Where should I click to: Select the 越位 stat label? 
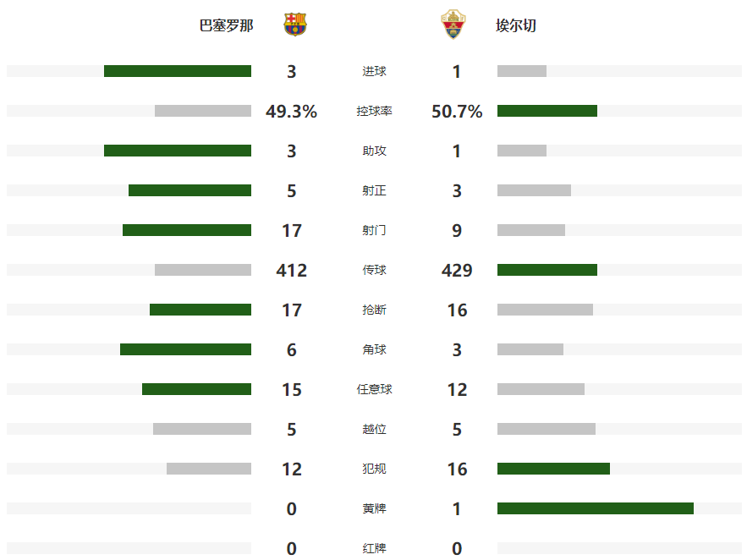[x=374, y=429]
